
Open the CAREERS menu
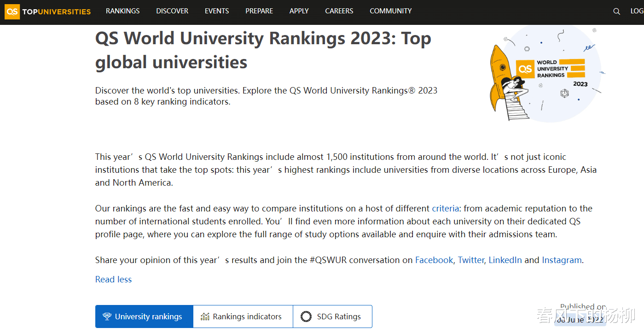(x=339, y=11)
